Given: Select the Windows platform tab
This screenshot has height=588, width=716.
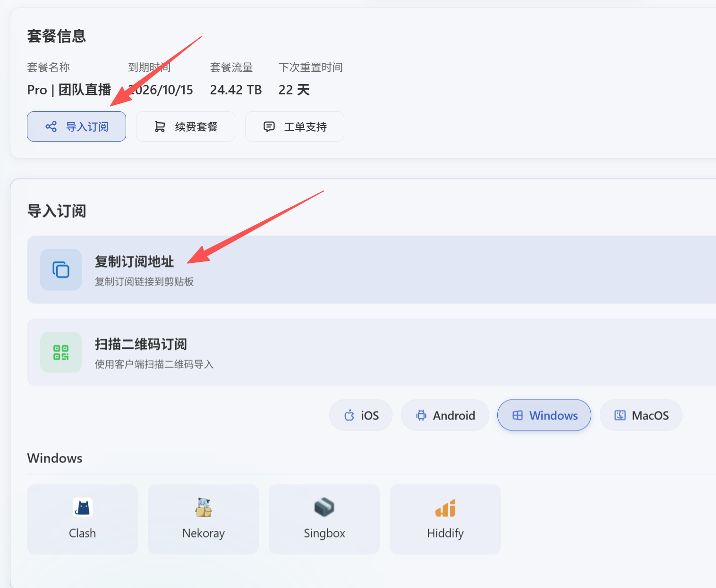Looking at the screenshot, I should [x=544, y=415].
